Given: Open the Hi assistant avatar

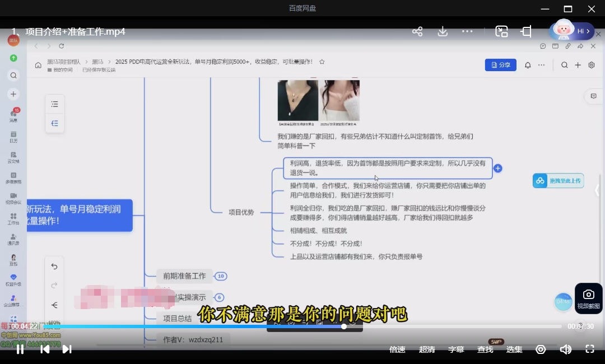Looking at the screenshot, I should pos(571,31).
